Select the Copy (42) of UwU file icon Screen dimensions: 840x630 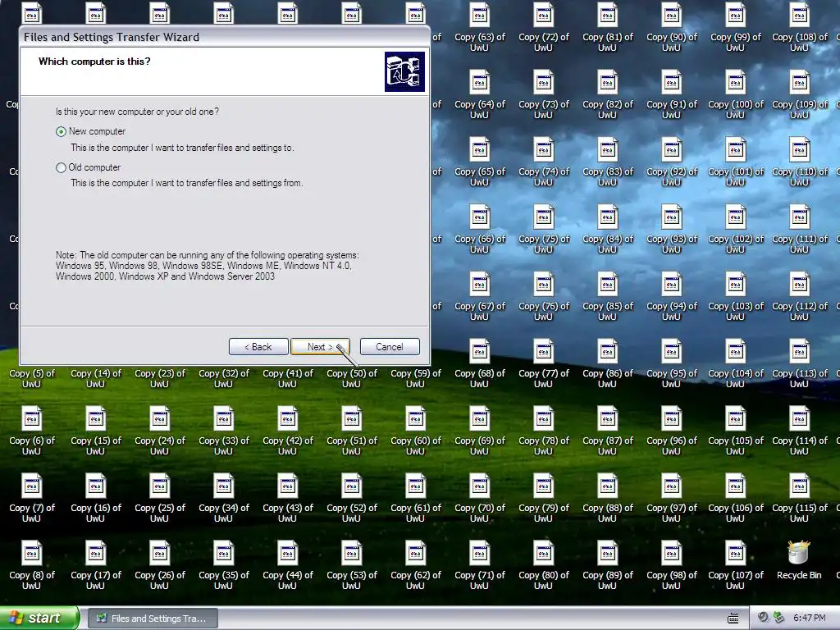(x=288, y=419)
